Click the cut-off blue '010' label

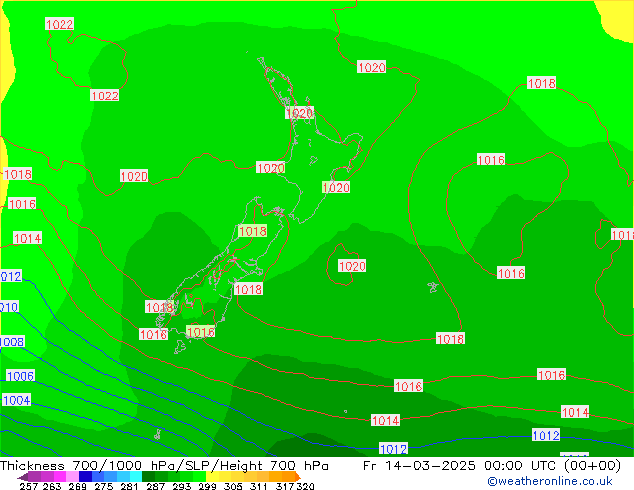pyautogui.click(x=9, y=307)
